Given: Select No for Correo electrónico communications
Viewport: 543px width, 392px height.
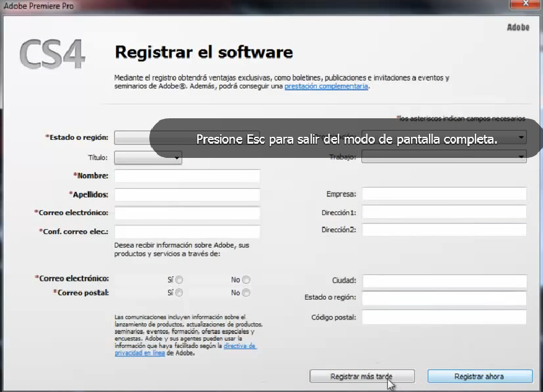Looking at the screenshot, I should pyautogui.click(x=246, y=279).
